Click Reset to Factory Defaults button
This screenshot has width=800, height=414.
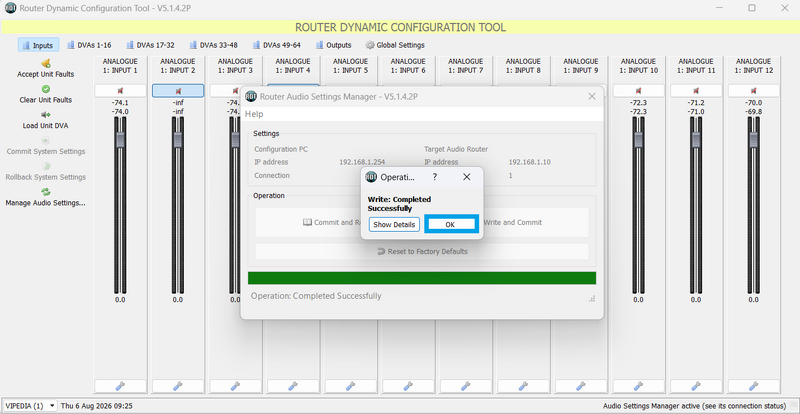pyautogui.click(x=422, y=252)
